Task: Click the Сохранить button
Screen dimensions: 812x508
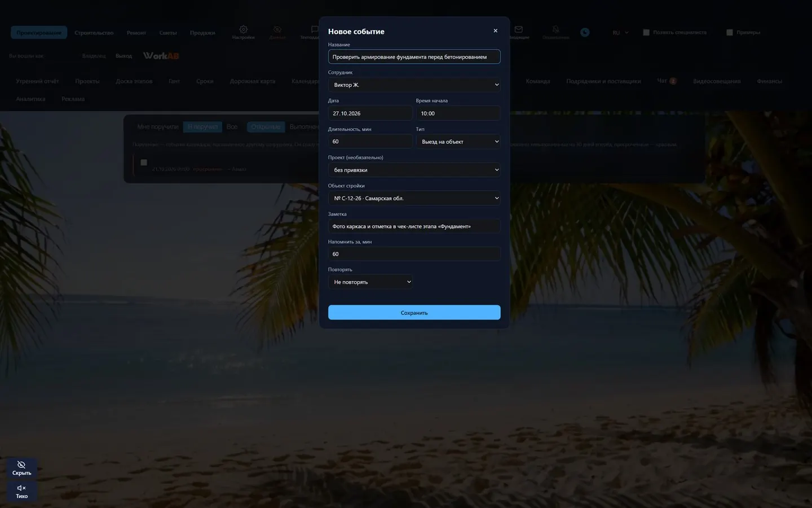Action: (414, 313)
